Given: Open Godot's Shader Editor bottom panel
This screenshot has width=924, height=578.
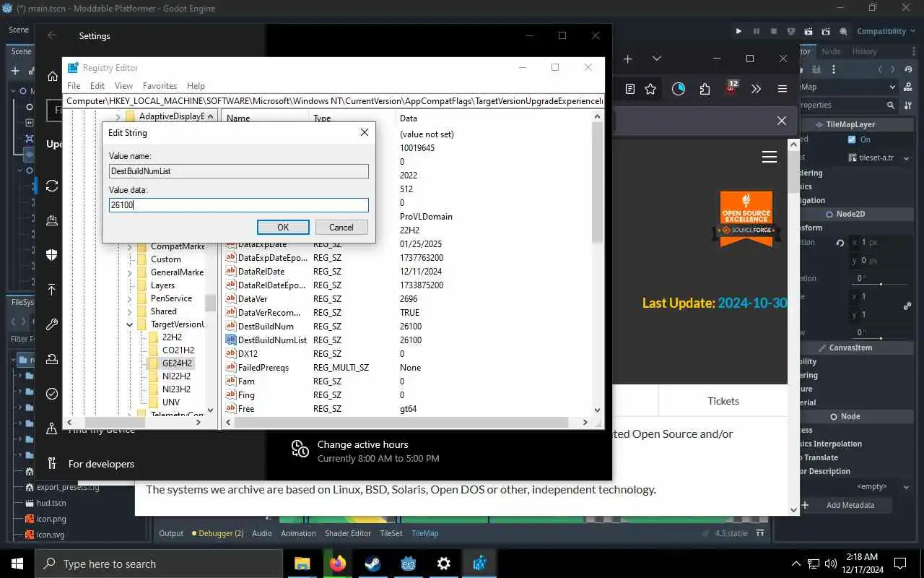Looking at the screenshot, I should [348, 533].
